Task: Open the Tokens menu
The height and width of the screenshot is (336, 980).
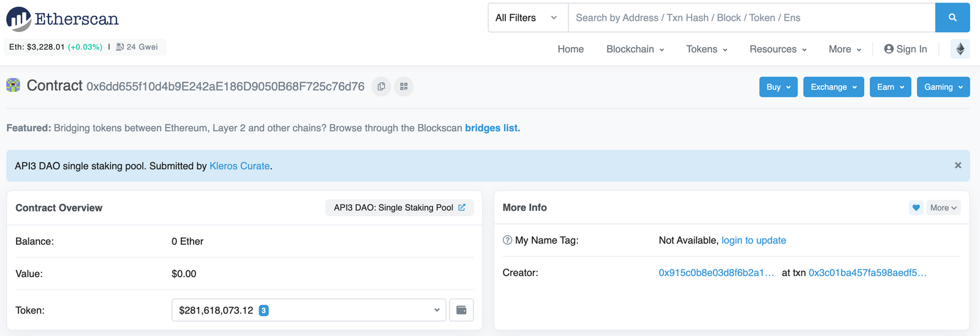Action: click(x=707, y=49)
